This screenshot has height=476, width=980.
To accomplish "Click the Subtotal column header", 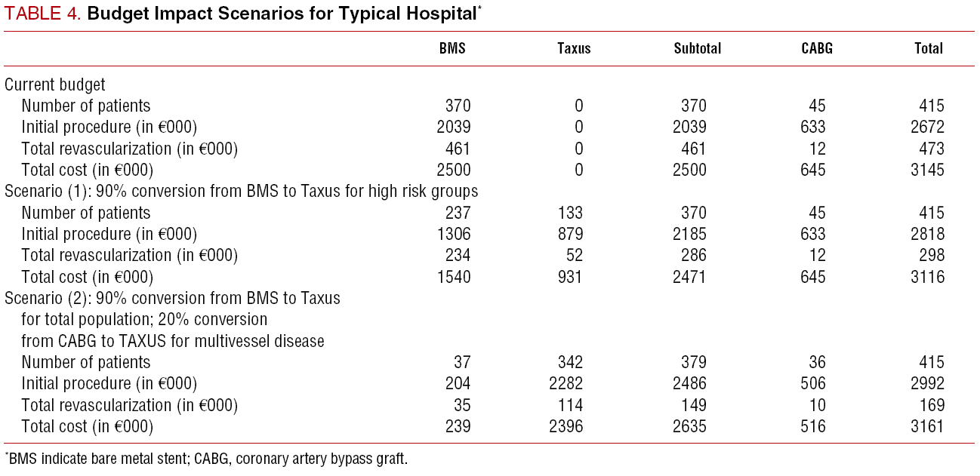I will click(697, 48).
